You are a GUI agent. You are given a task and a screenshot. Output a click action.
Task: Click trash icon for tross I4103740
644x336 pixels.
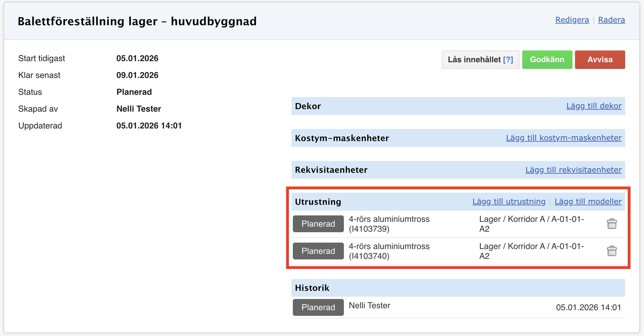point(611,251)
